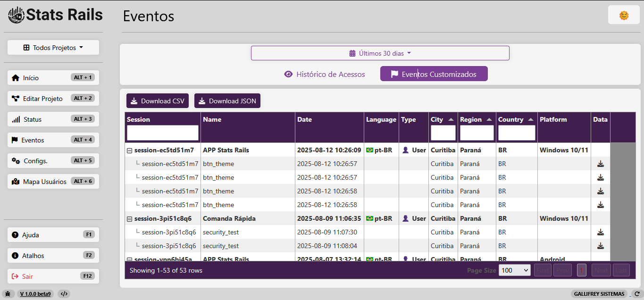Click the red Sair logout icon

[15, 276]
